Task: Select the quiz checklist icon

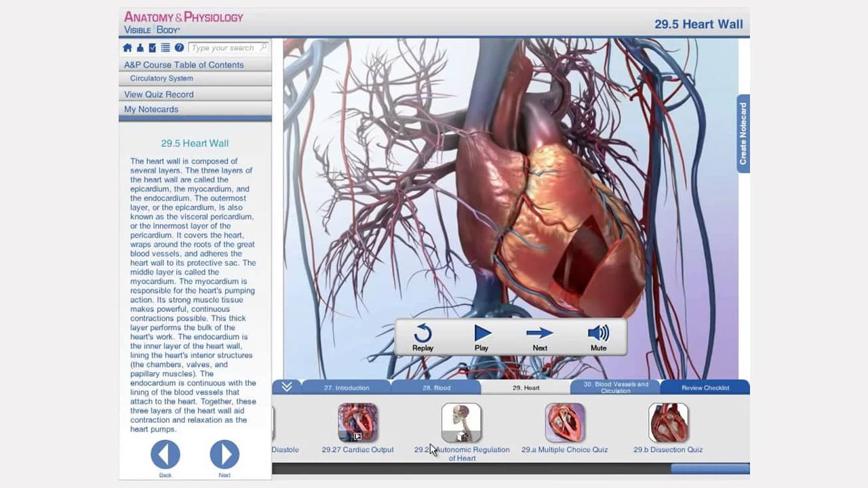Action: tap(152, 47)
